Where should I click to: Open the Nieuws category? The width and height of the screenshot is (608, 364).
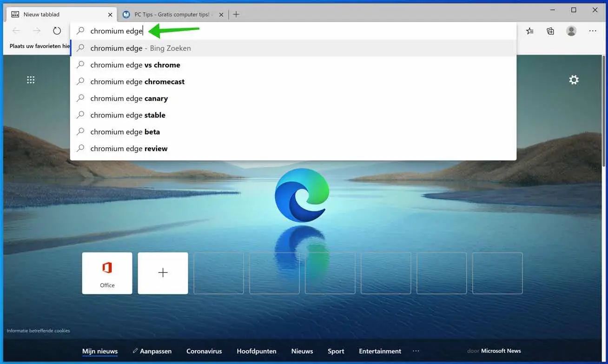302,351
